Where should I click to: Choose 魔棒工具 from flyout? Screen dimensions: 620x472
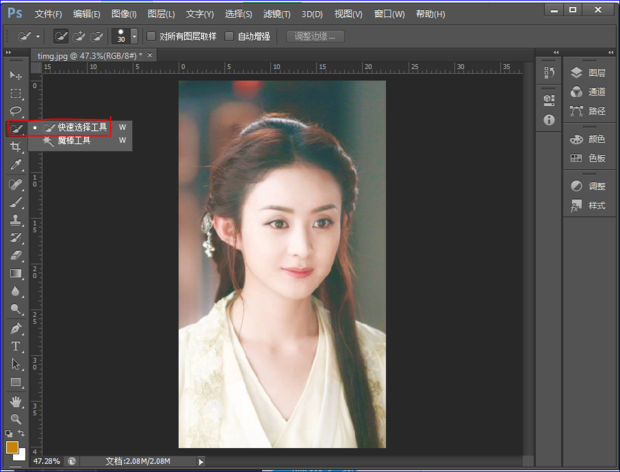[x=80, y=140]
